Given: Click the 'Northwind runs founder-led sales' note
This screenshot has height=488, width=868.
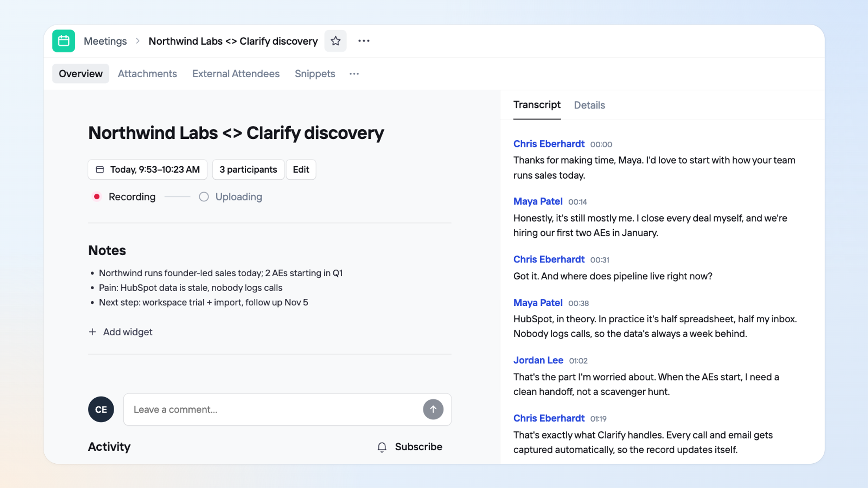Looking at the screenshot, I should [x=220, y=273].
